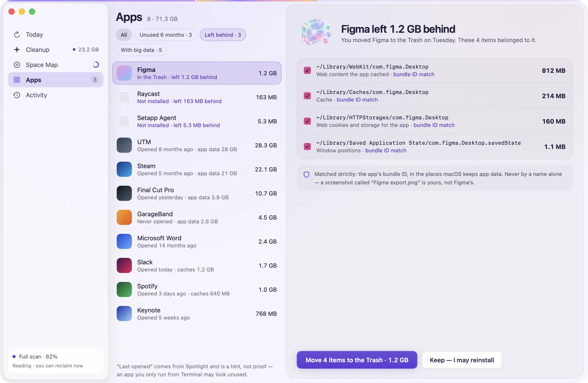Click the Apps badge showing 3
The height and width of the screenshot is (383, 588).
click(95, 80)
